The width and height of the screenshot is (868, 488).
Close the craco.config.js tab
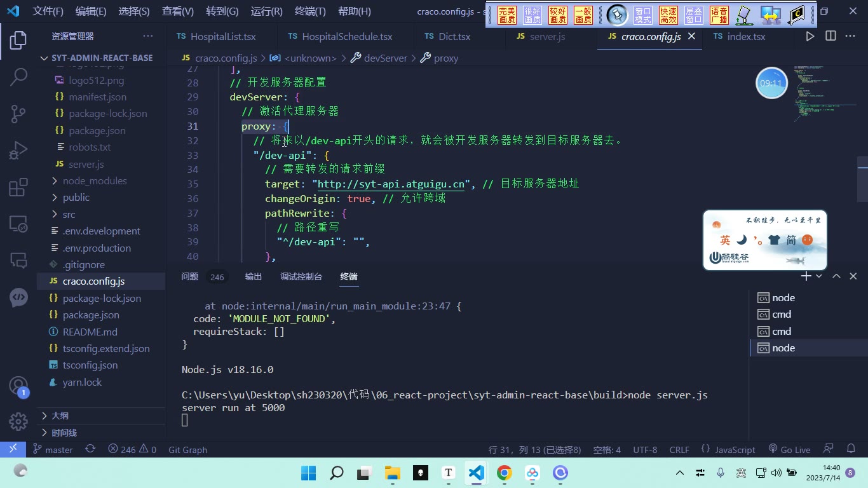point(691,36)
